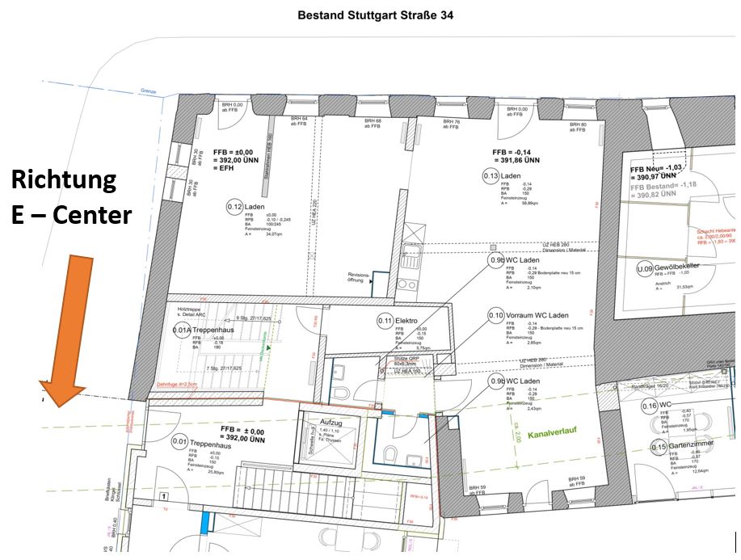Click the 0.11 Elektro room marker
This screenshot has height=560, width=741.
385,321
